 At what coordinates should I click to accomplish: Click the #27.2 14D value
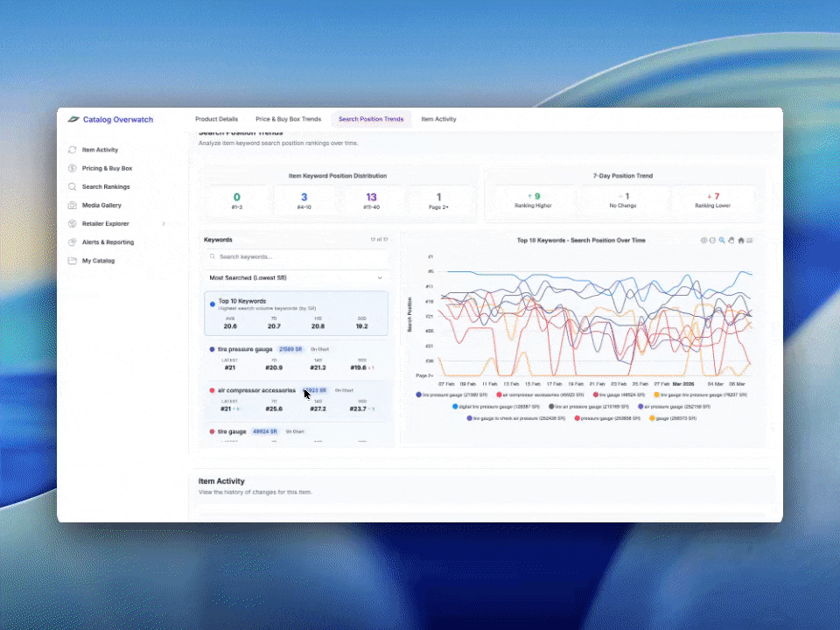coord(318,409)
